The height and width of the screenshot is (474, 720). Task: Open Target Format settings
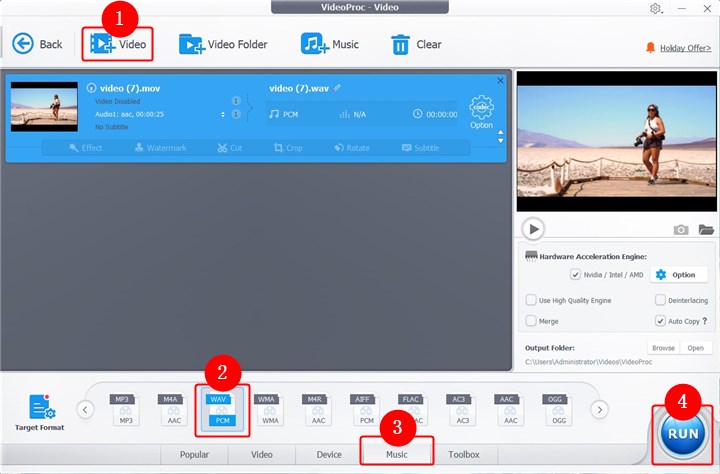(x=40, y=412)
